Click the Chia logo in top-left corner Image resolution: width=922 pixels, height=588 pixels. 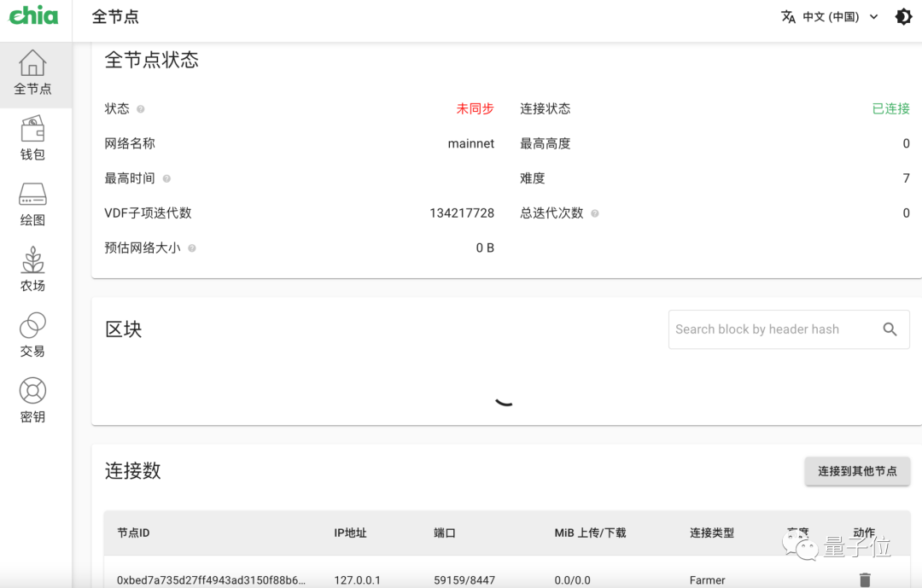33,15
